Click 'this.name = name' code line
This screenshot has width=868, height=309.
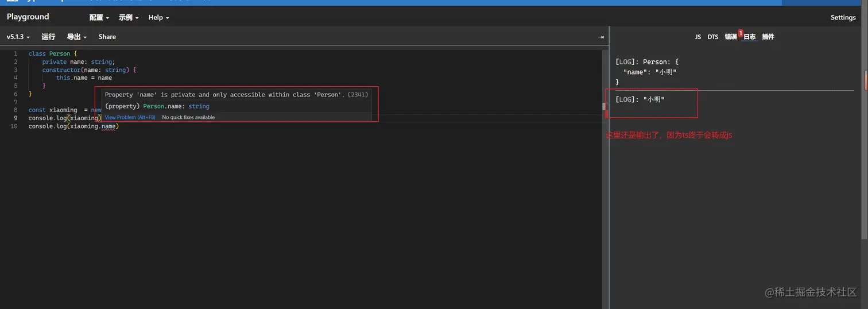[x=84, y=78]
